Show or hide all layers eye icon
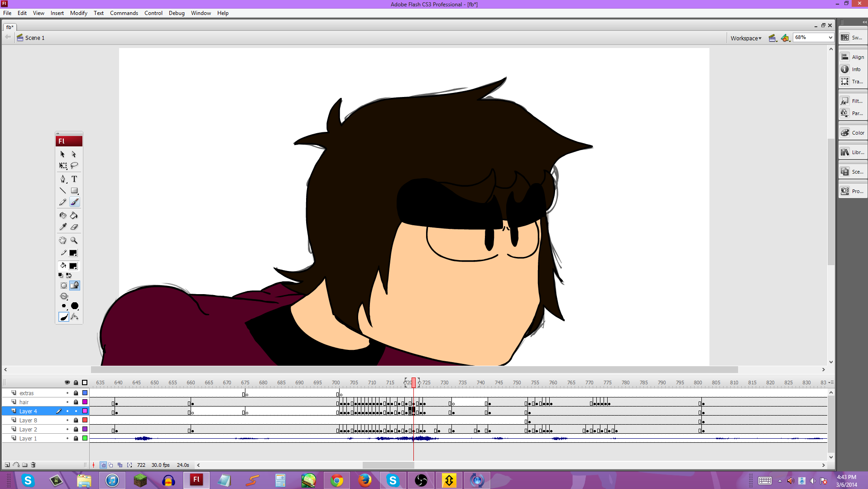 (67, 383)
